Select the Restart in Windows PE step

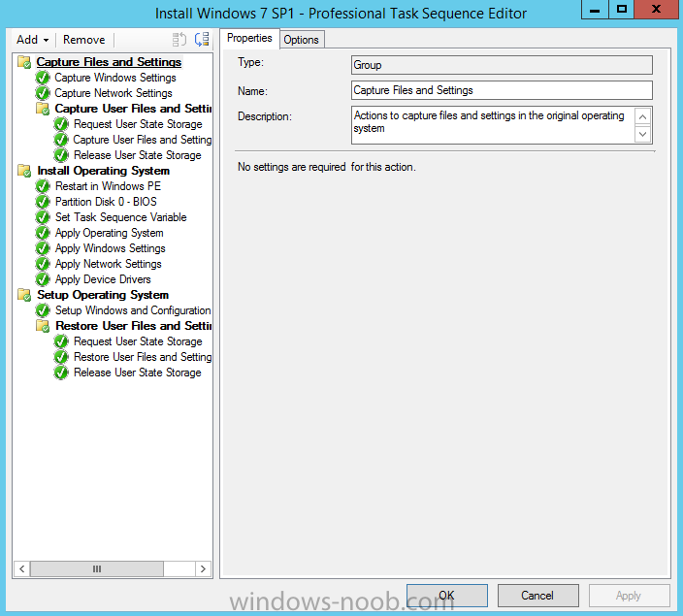(x=108, y=186)
